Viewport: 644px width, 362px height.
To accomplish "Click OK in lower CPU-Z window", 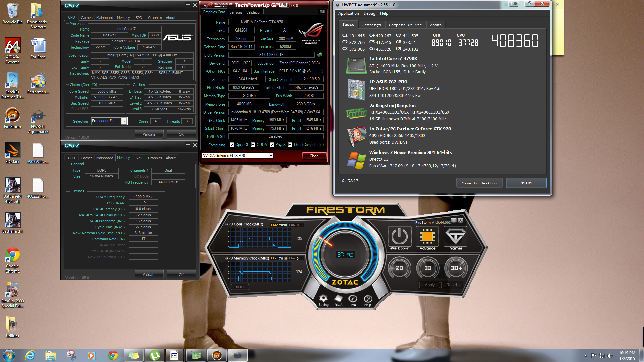I will click(181, 275).
